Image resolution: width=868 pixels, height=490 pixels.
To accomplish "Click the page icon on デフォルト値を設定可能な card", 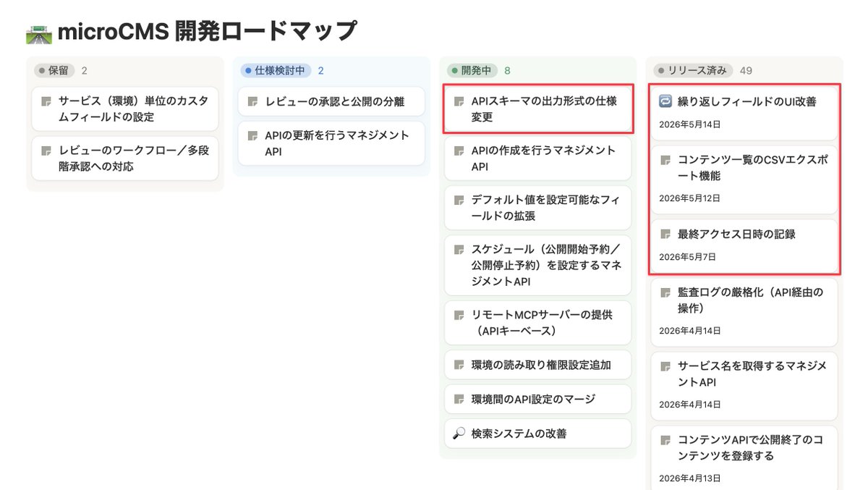I will [x=459, y=200].
